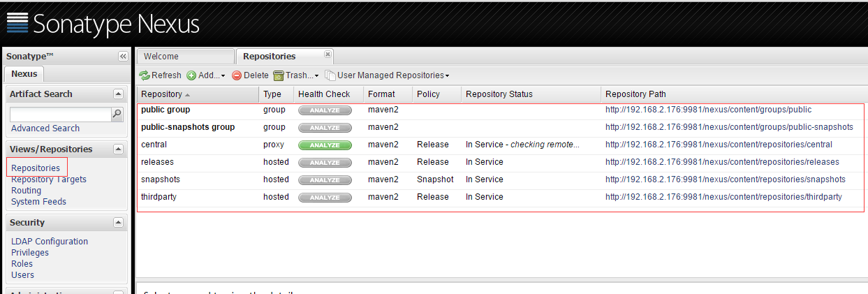
Task: Open System Feeds link
Action: [x=38, y=201]
